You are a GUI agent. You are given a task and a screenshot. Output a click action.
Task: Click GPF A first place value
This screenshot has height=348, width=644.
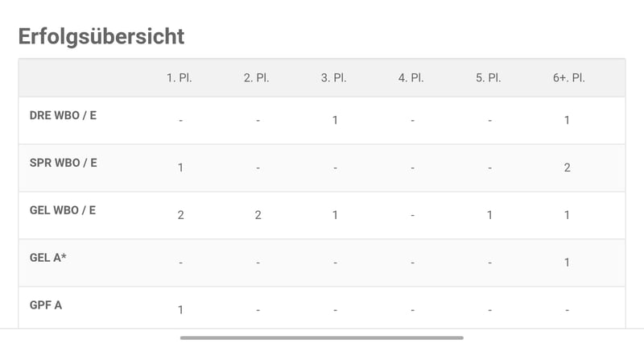(x=180, y=310)
